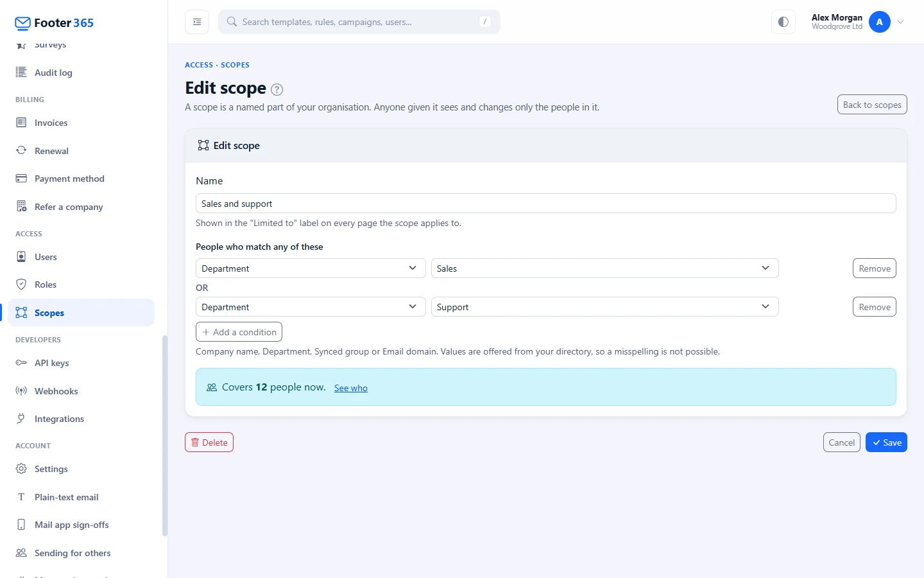Expand the Alex Morgan account menu chevron
Image resolution: width=924 pixels, height=578 pixels.
(x=901, y=22)
